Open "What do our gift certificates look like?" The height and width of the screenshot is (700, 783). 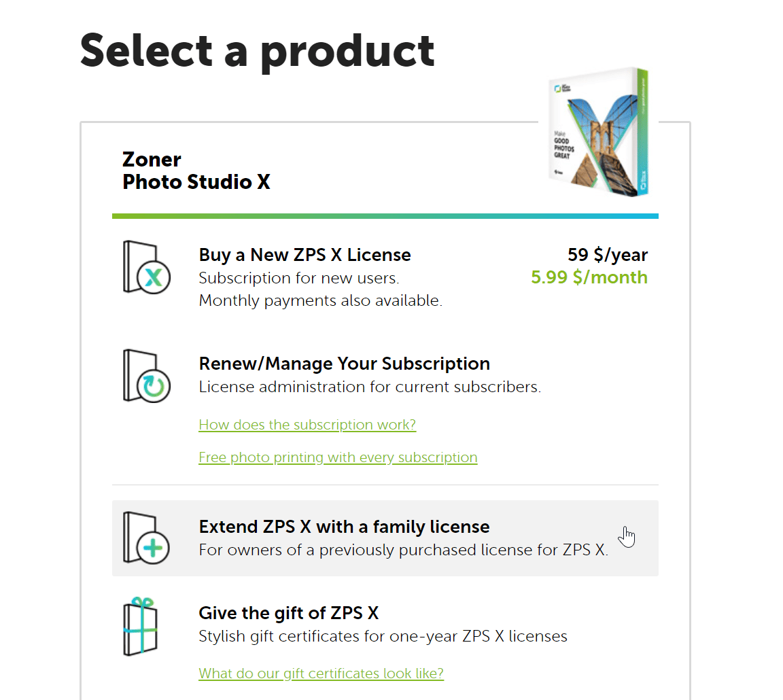(x=321, y=673)
